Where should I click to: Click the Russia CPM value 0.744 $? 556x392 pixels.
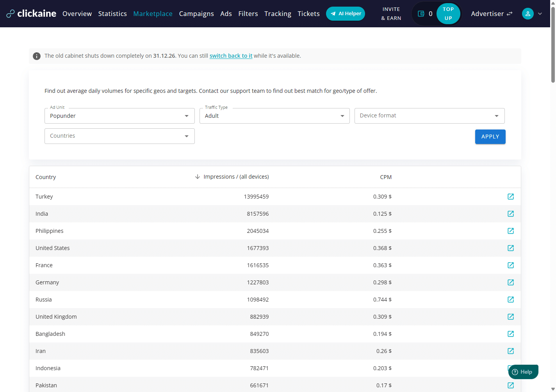click(382, 300)
